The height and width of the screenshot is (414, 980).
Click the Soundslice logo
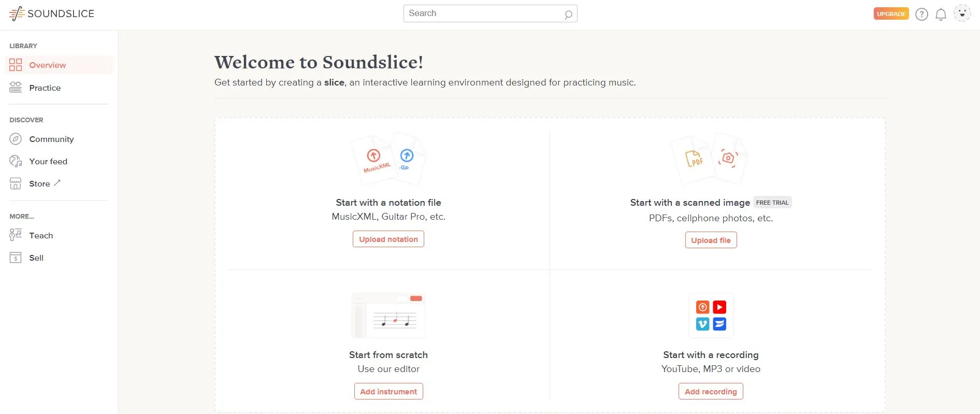click(x=51, y=13)
